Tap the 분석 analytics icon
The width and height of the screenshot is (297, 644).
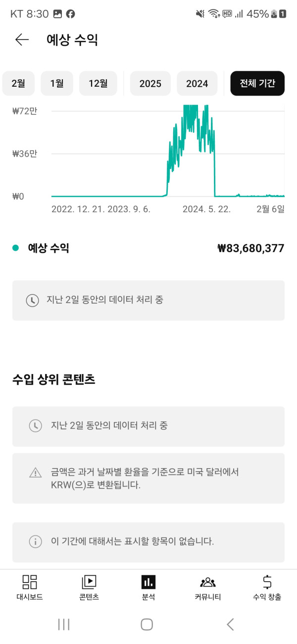coord(148,582)
